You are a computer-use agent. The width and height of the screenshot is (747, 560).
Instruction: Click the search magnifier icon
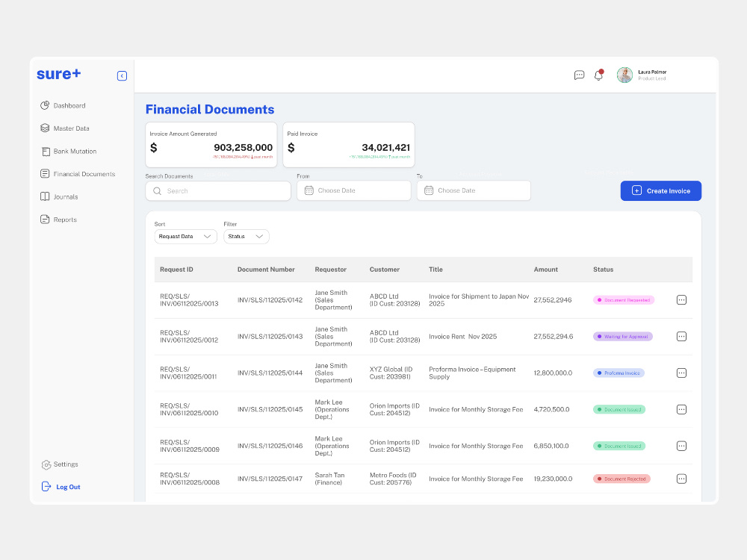pyautogui.click(x=157, y=191)
